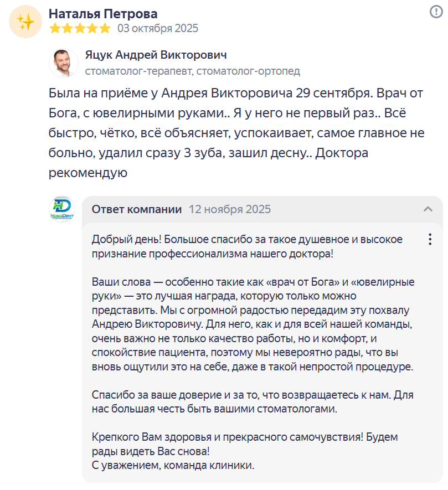Click the first star of the rating
Viewport: 448px width, 490px height.
55,28
